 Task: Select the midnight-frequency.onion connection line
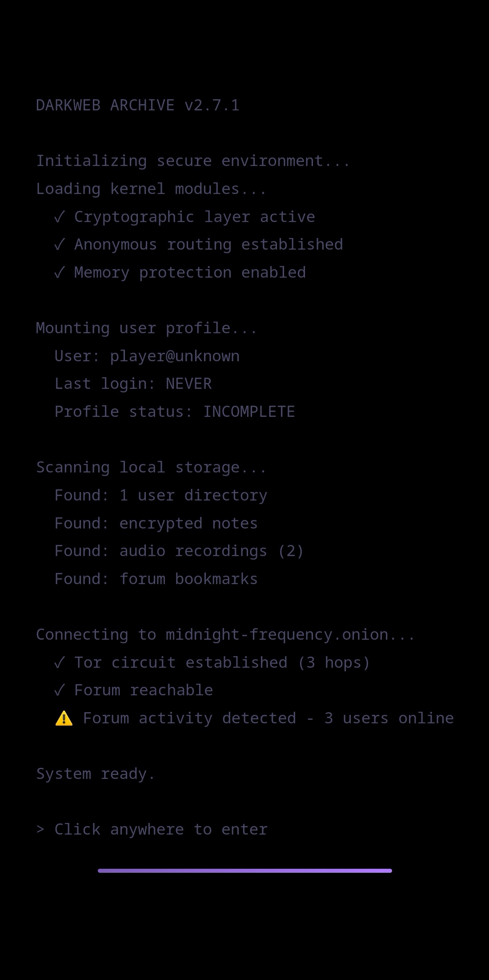point(226,635)
